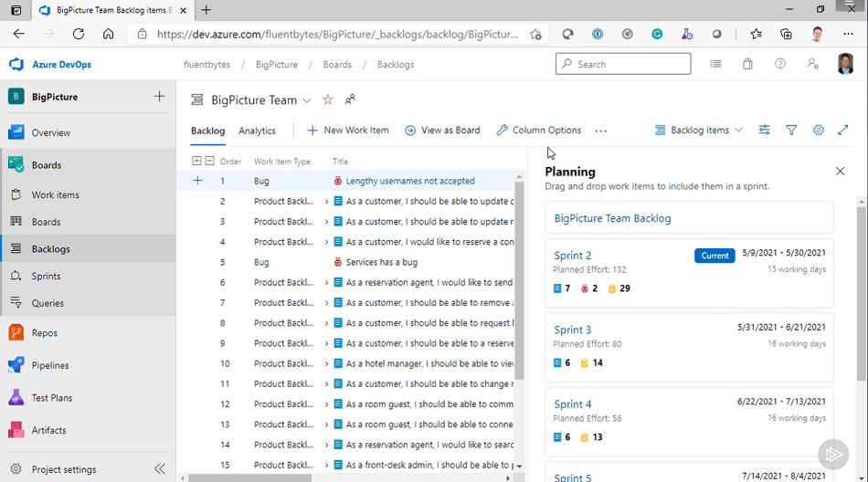868x482 pixels.
Task: Favorite the BigPicture Team backlog star
Action: point(328,100)
